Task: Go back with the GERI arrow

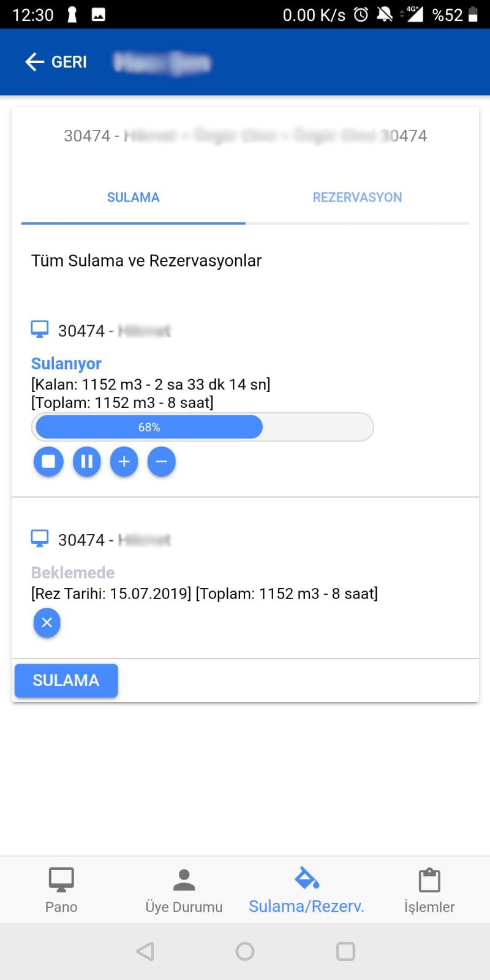Action: coord(56,62)
